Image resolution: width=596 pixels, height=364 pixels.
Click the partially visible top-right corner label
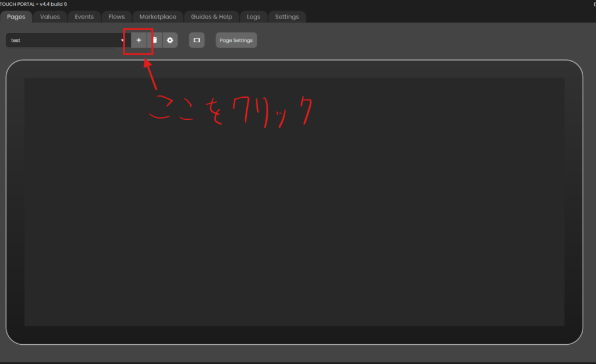[x=594, y=4]
